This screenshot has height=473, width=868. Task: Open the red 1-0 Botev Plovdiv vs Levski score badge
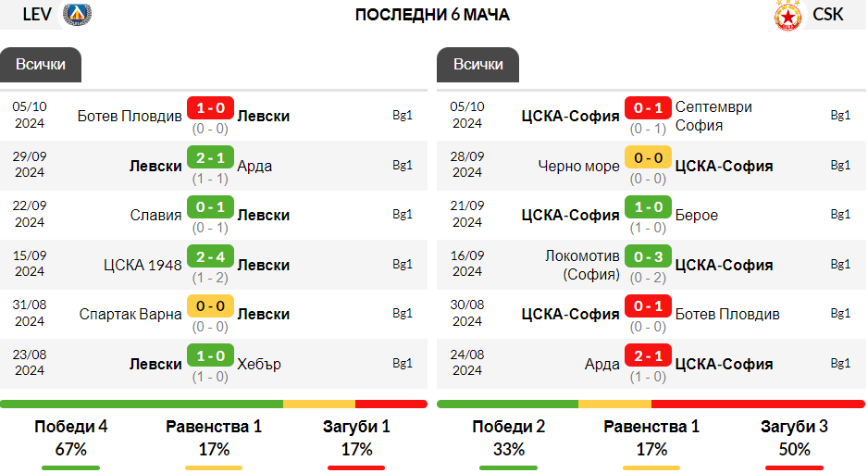210,108
